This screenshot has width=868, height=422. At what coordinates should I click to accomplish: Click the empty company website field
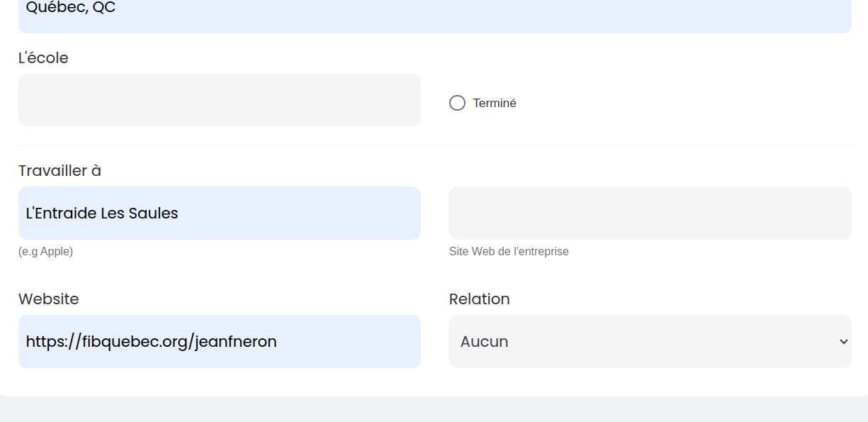pyautogui.click(x=650, y=213)
